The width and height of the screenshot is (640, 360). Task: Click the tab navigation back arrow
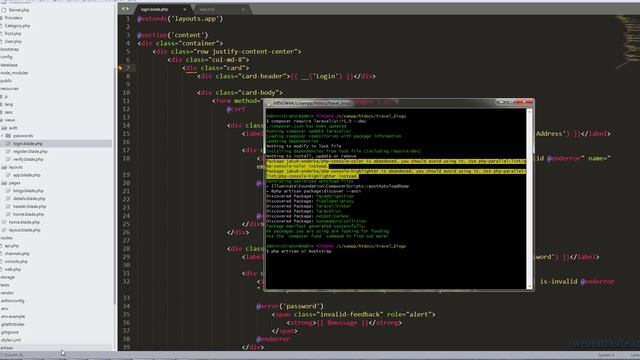[123, 9]
